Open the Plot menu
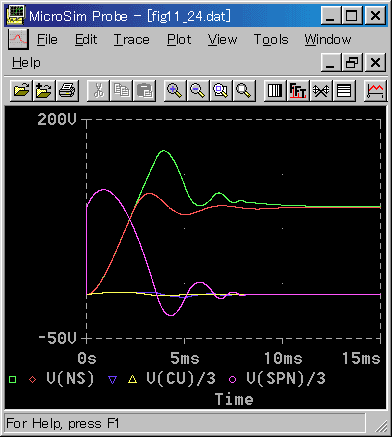Image resolution: width=392 pixels, height=437 pixels. click(x=179, y=40)
